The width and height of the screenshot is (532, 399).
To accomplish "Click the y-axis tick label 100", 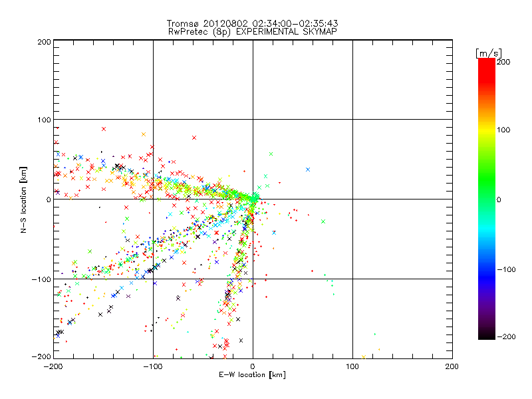I will click(x=44, y=120).
